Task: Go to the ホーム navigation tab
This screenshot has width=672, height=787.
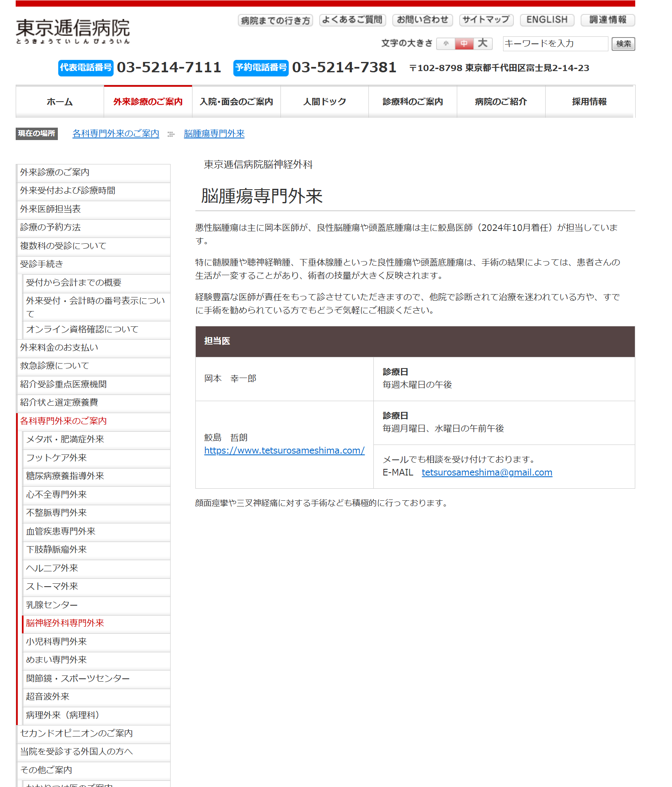Action: tap(60, 102)
